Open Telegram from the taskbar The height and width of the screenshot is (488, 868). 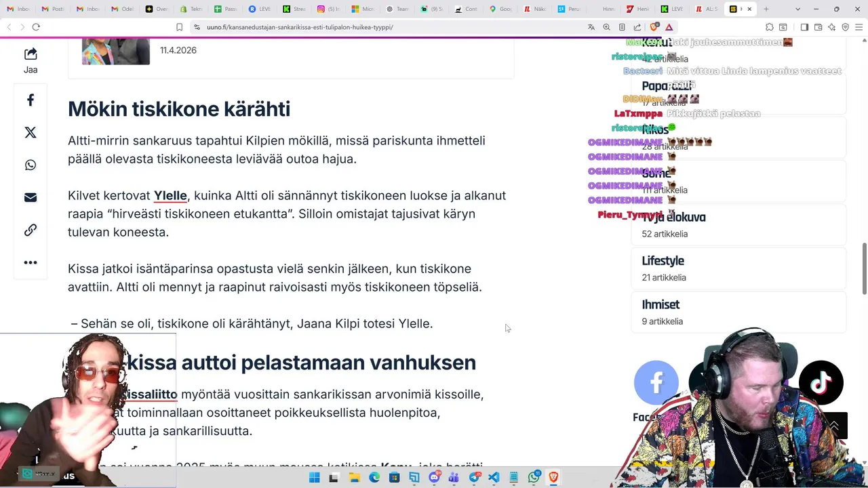pyautogui.click(x=474, y=478)
